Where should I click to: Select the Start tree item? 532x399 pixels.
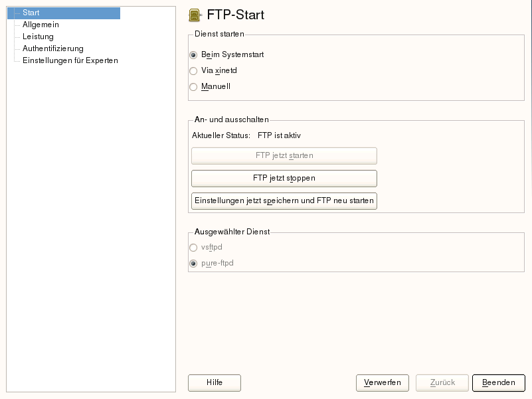(x=31, y=13)
